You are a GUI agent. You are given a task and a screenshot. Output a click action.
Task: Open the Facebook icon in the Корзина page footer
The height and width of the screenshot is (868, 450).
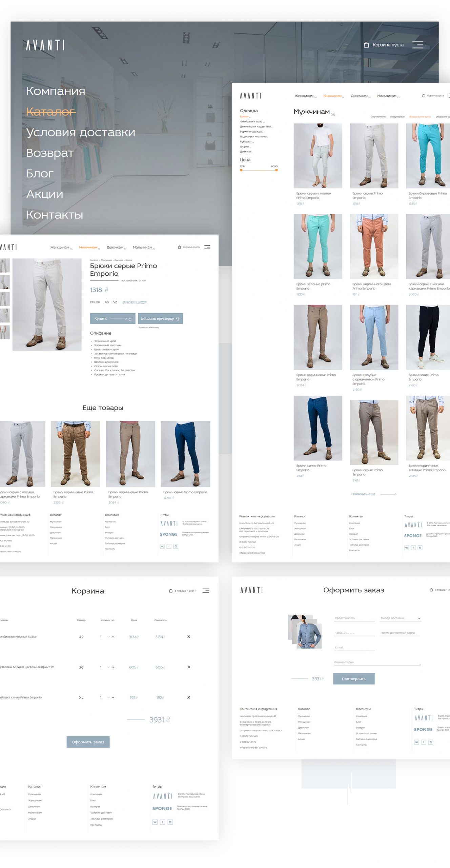pyautogui.click(x=162, y=822)
